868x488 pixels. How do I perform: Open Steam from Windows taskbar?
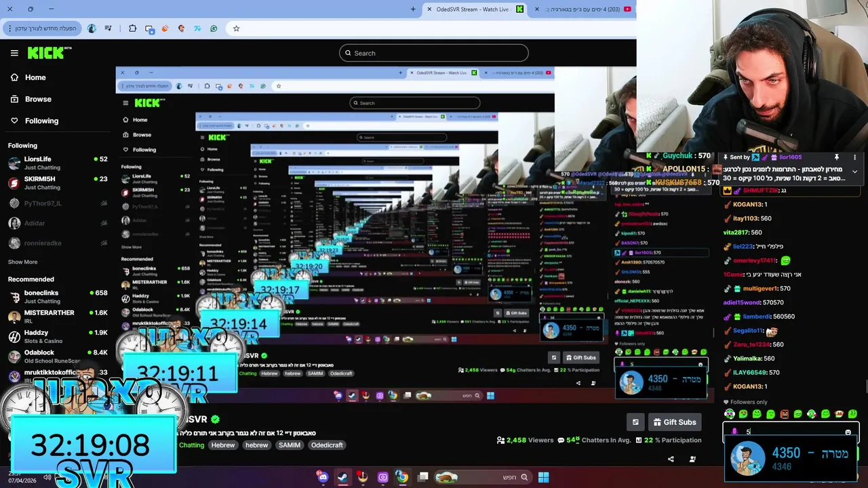point(342,477)
